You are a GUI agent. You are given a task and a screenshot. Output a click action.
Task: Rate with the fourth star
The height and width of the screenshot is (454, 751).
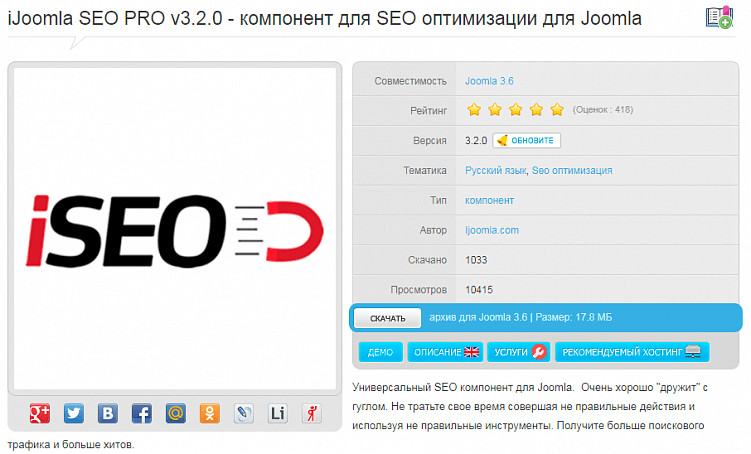pos(536,110)
